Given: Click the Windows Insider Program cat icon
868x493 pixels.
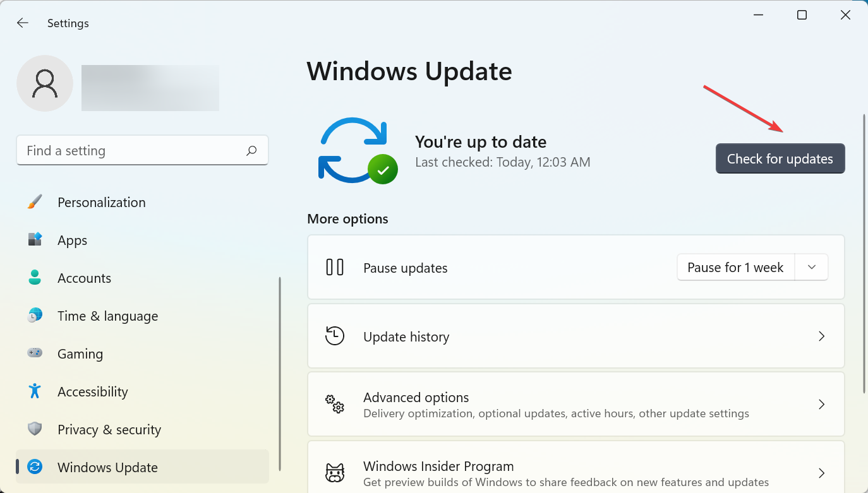Looking at the screenshot, I should point(335,472).
